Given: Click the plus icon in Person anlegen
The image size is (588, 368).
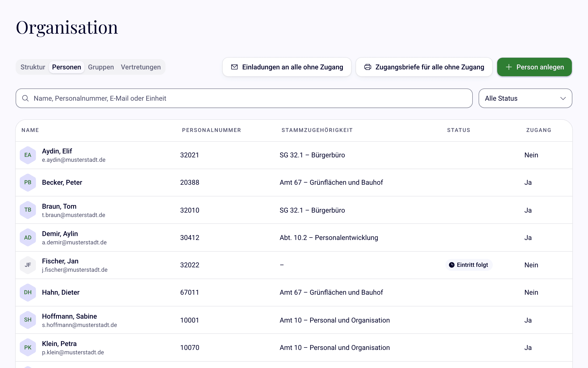Looking at the screenshot, I should coord(509,67).
